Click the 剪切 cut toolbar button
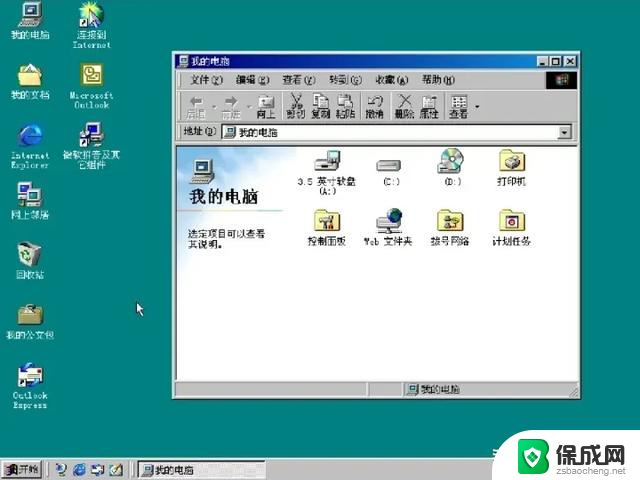Image resolution: width=640 pixels, height=480 pixels. [296, 107]
